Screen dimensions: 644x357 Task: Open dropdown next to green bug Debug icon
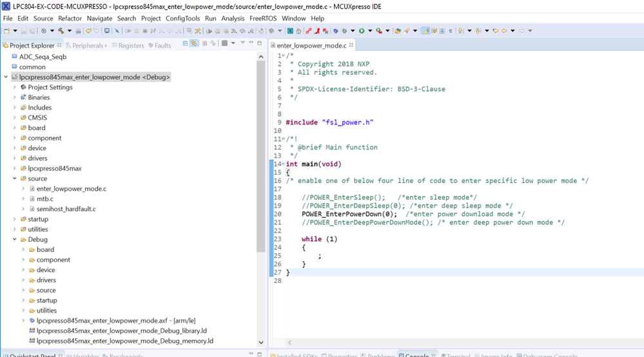[x=353, y=31]
